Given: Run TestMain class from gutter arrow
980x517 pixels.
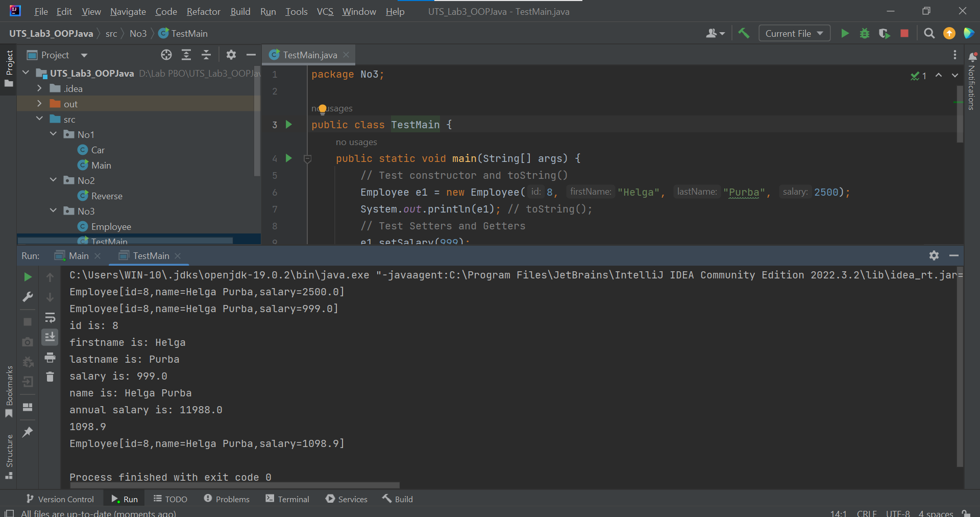Looking at the screenshot, I should (289, 124).
